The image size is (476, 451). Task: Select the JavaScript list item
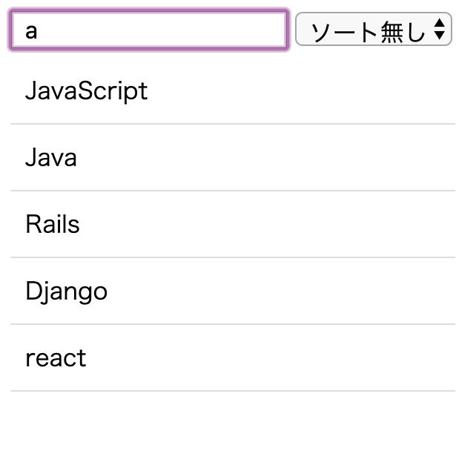coord(232,91)
